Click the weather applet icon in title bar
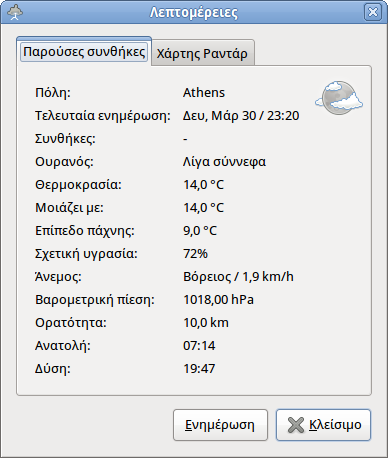The image size is (388, 458). [15, 13]
